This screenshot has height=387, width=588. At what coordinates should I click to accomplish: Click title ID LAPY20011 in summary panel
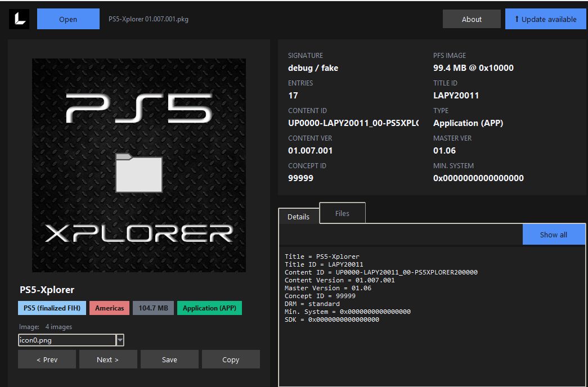click(x=456, y=95)
